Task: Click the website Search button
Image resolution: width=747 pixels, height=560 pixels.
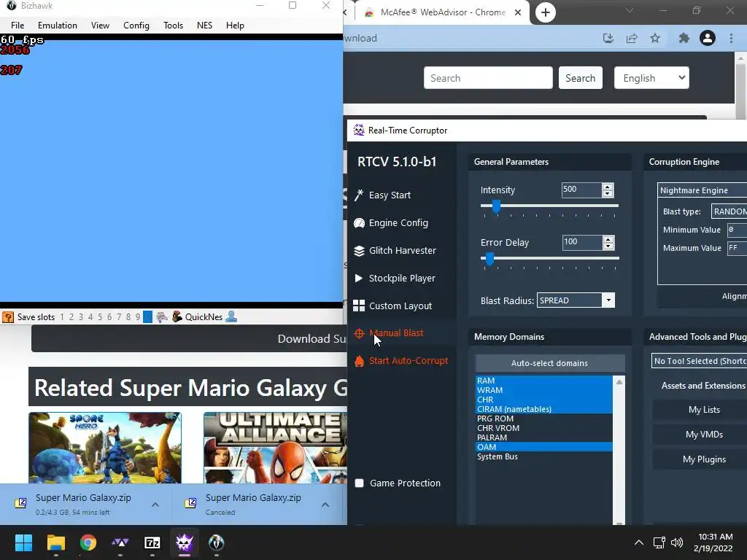Action: [580, 78]
